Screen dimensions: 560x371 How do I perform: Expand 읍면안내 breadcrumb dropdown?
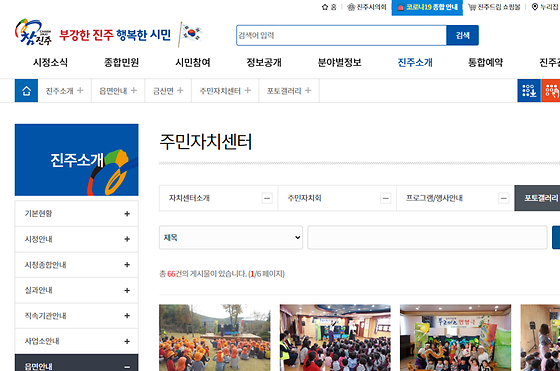coord(118,91)
